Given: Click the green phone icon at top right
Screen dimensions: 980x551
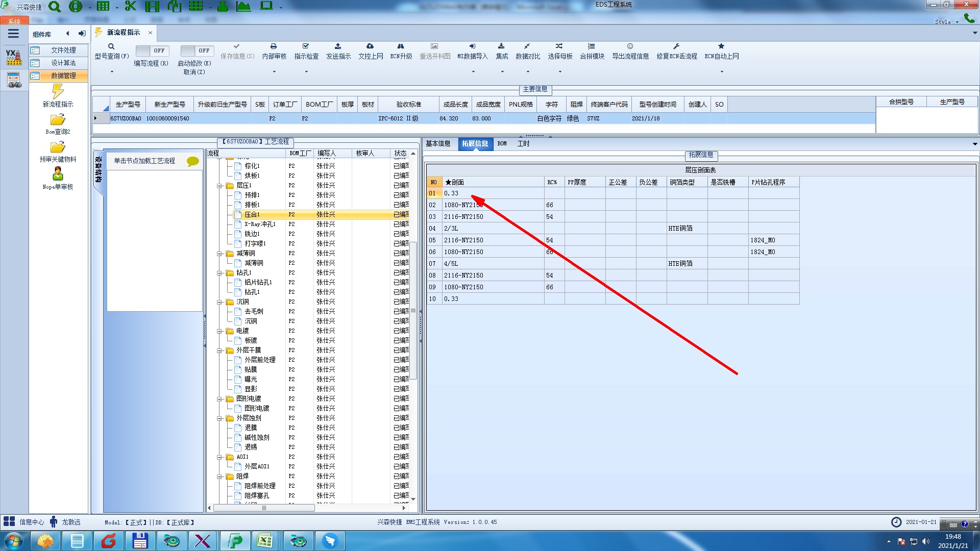Looking at the screenshot, I should coord(969,18).
